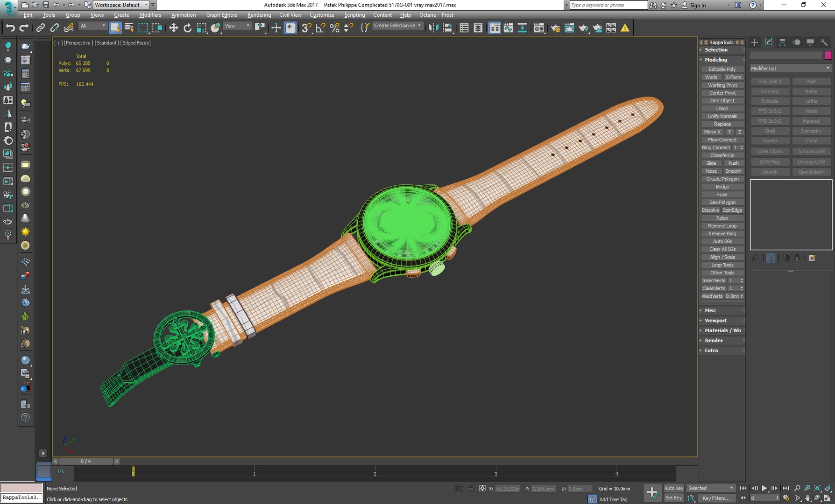Open the View reference coordinate dropdown
This screenshot has width=835, height=504.
237,26
